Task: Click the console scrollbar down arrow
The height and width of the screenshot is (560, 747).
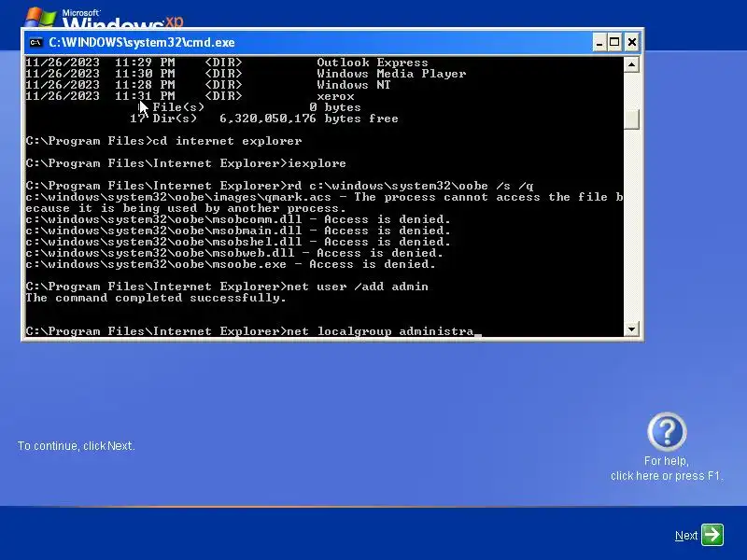Action: click(631, 329)
